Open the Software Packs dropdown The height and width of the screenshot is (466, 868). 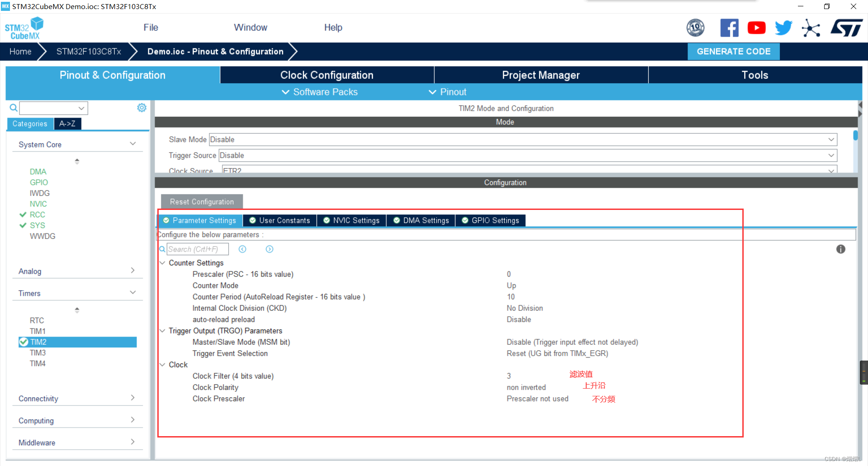click(x=320, y=92)
